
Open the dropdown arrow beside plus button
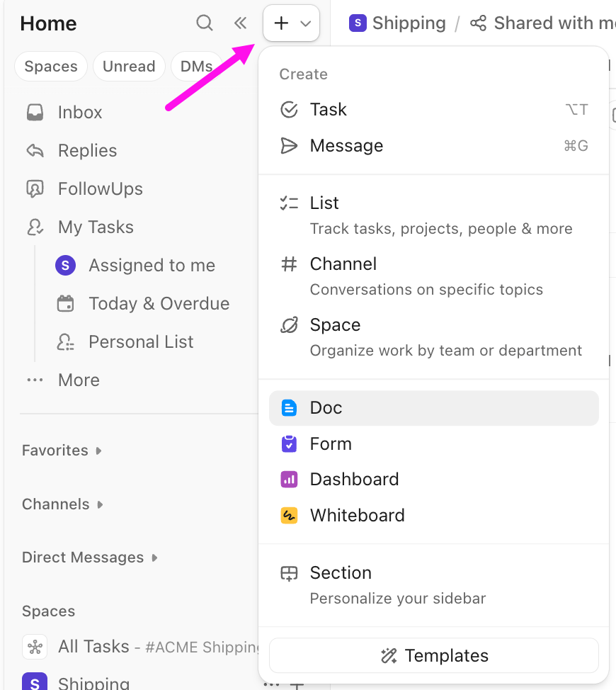(306, 23)
